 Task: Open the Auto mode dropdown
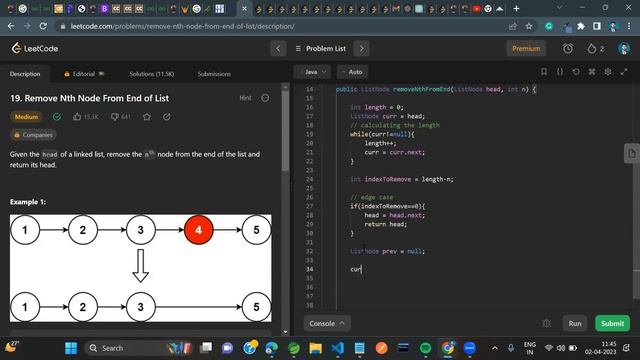[353, 72]
